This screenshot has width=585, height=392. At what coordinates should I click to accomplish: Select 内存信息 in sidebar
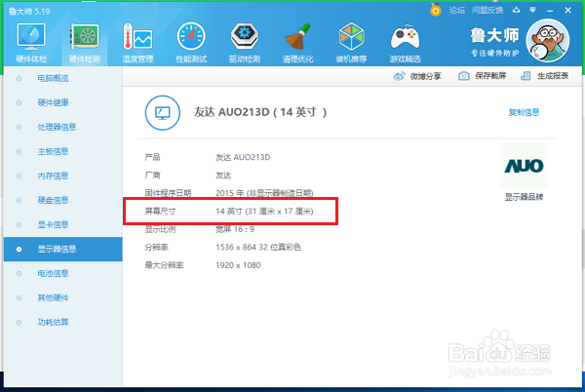pyautogui.click(x=63, y=176)
